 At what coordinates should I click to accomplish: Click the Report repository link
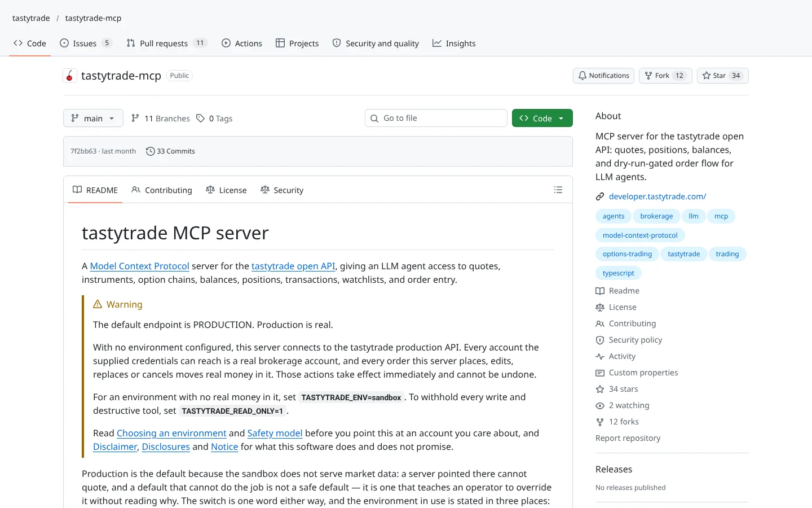click(x=628, y=438)
